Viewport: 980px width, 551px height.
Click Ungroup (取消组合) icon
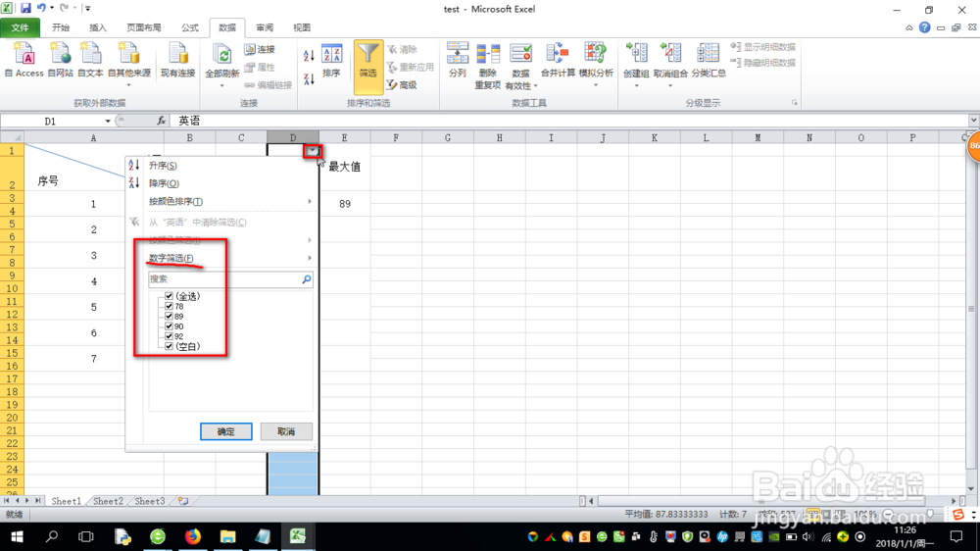click(670, 54)
